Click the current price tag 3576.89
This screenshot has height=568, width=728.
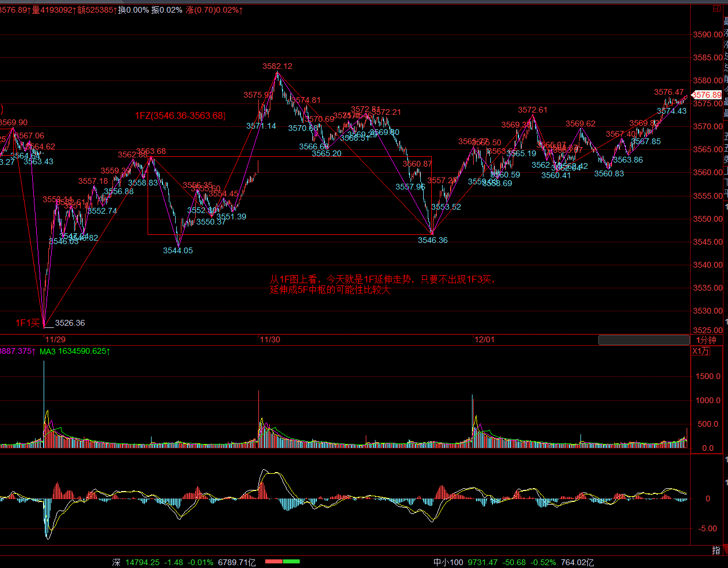click(707, 95)
